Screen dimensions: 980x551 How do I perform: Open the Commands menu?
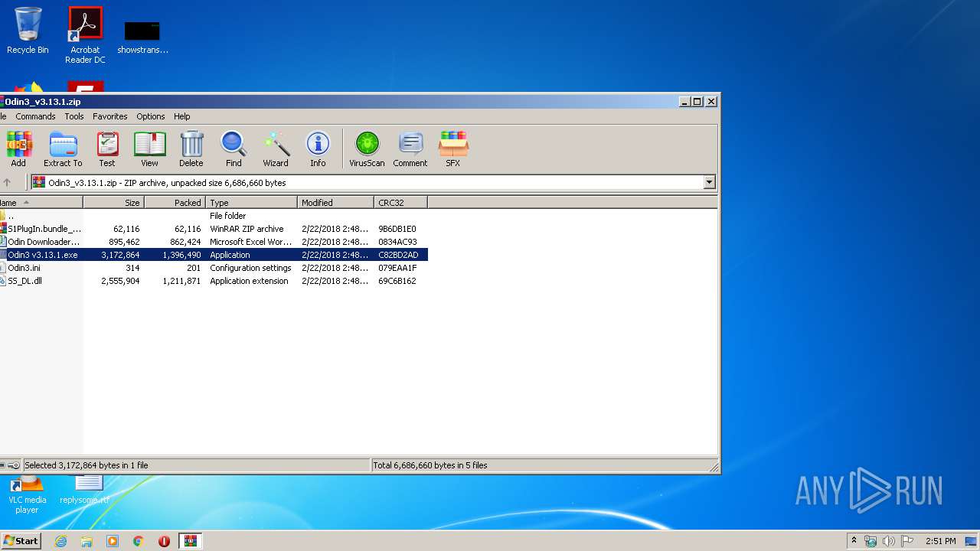(x=35, y=116)
